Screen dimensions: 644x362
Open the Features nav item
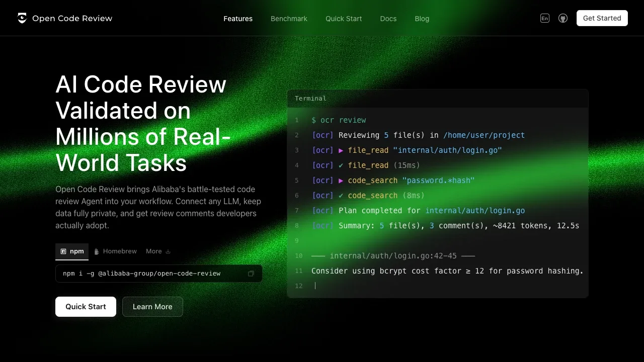238,19
